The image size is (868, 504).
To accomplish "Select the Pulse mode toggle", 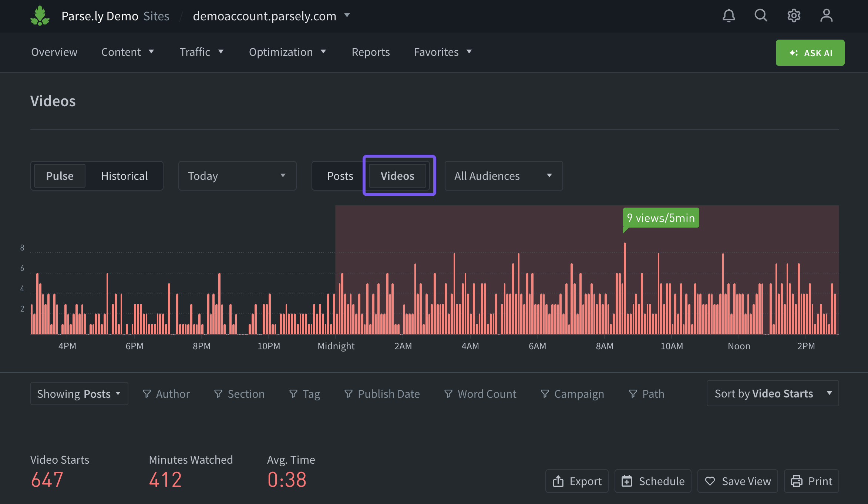I will tap(60, 176).
